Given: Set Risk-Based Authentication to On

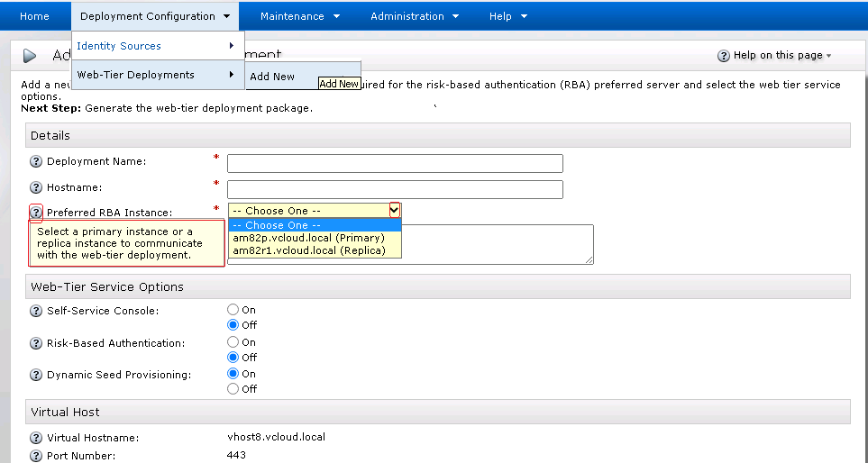Looking at the screenshot, I should (x=233, y=342).
